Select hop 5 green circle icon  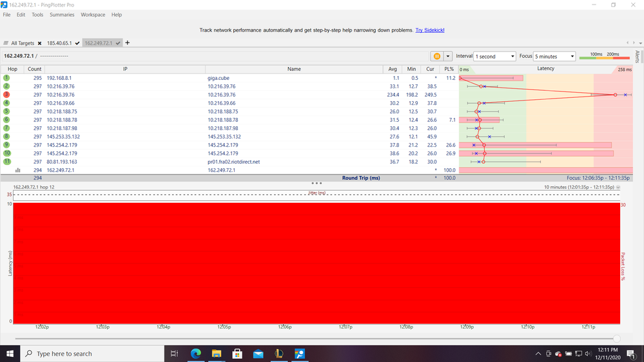click(x=6, y=111)
